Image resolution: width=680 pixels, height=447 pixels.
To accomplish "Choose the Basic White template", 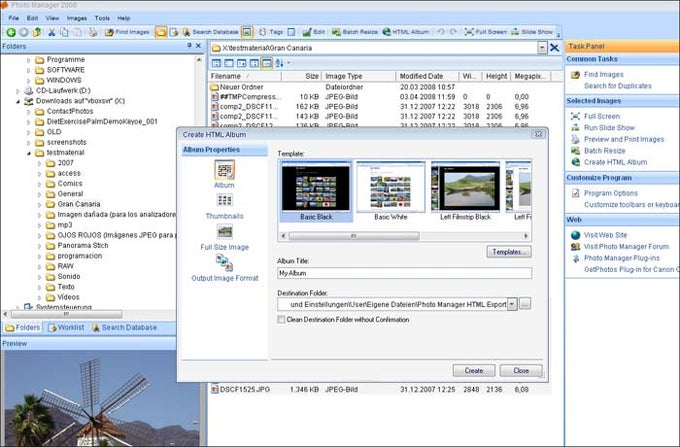I will click(391, 191).
